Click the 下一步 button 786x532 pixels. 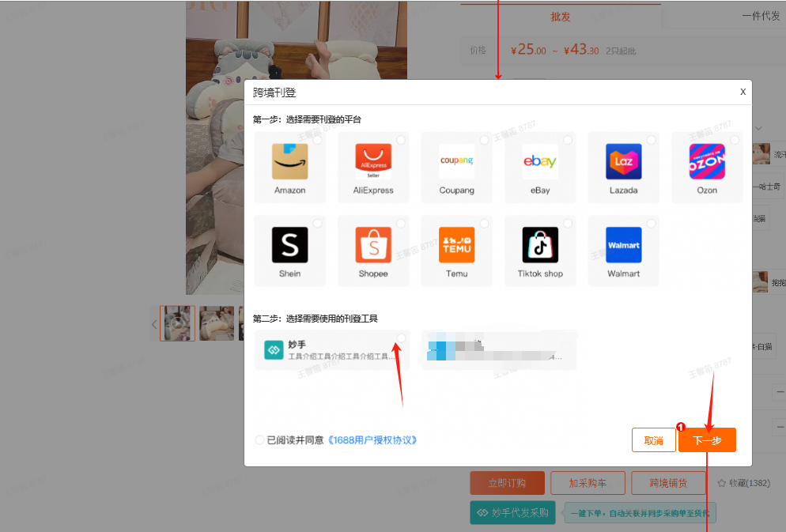(x=707, y=440)
